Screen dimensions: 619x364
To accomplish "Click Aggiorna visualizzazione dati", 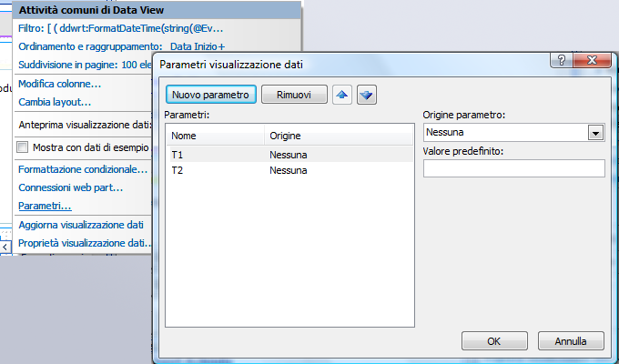I will pyautogui.click(x=81, y=225).
